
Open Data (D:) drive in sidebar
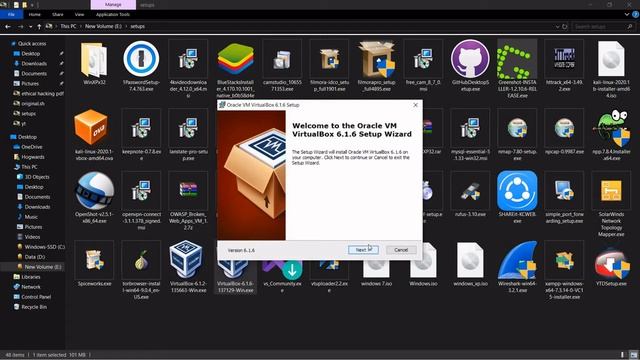[x=35, y=257]
